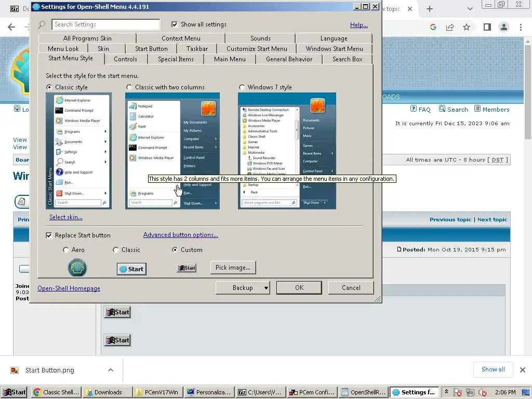Select the Windows 7 style option

pos(242,87)
